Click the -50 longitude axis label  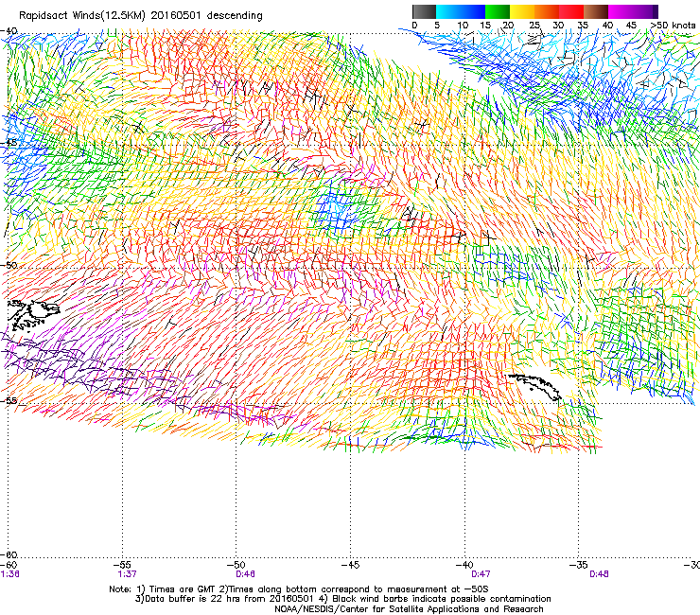(236, 565)
